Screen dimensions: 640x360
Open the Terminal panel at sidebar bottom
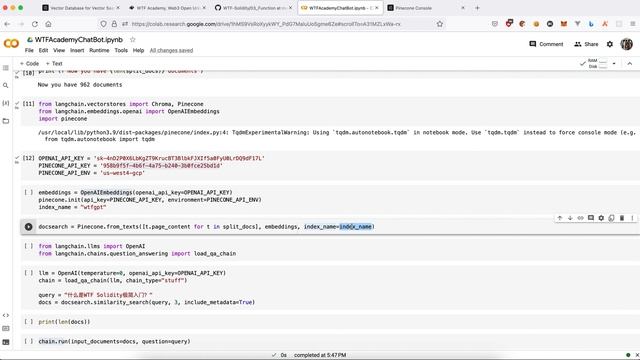point(6,342)
